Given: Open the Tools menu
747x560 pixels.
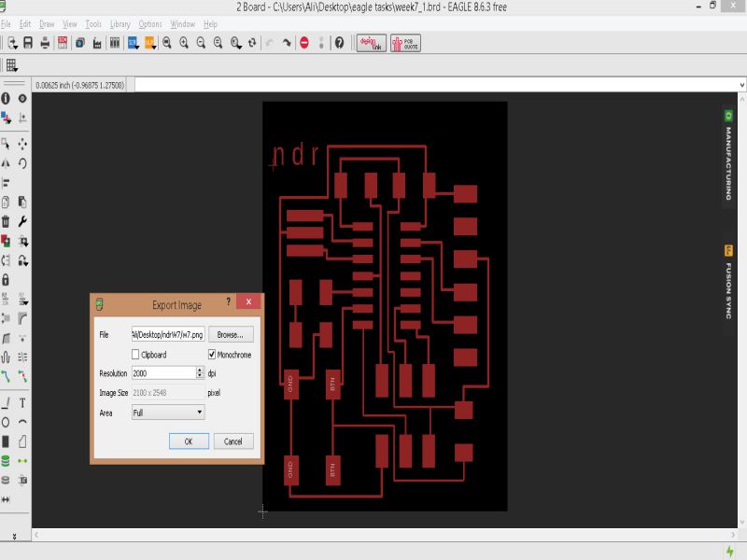Looking at the screenshot, I should 93,23.
